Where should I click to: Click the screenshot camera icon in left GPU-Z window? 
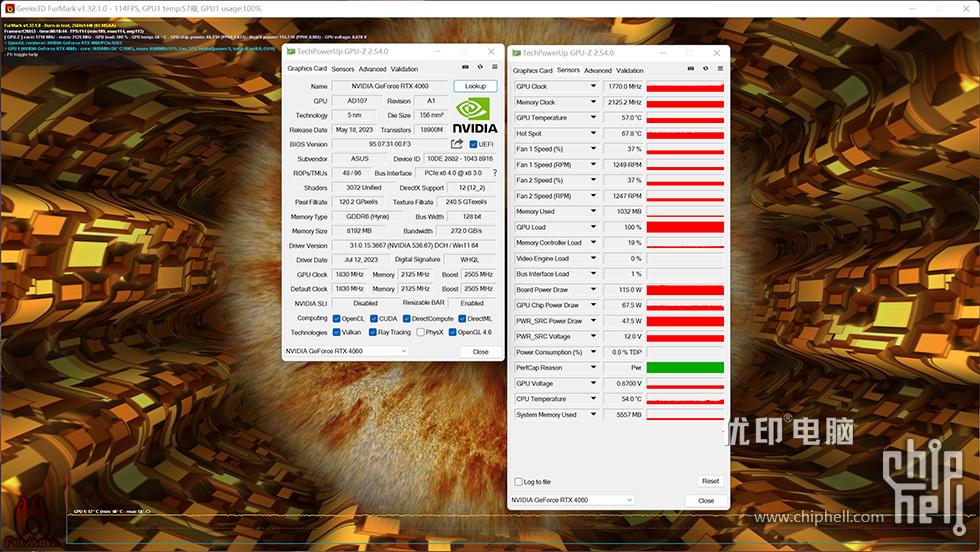pyautogui.click(x=465, y=67)
